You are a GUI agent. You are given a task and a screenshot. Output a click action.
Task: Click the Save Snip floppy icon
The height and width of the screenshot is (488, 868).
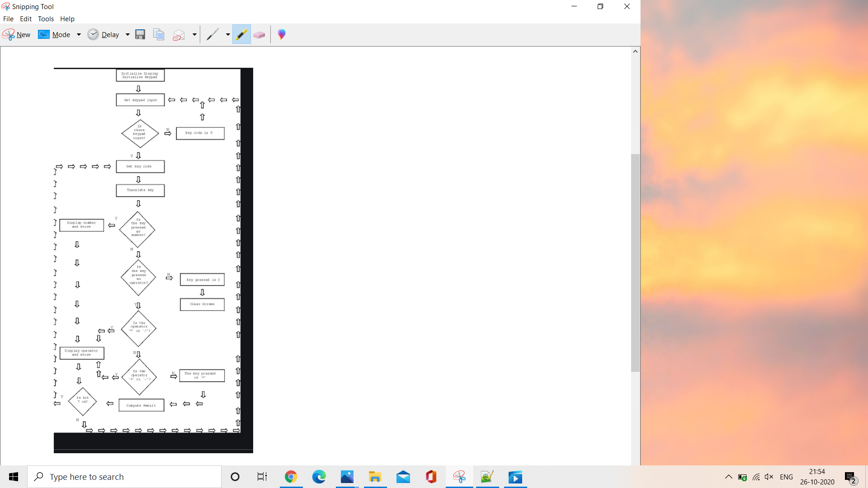click(x=140, y=35)
